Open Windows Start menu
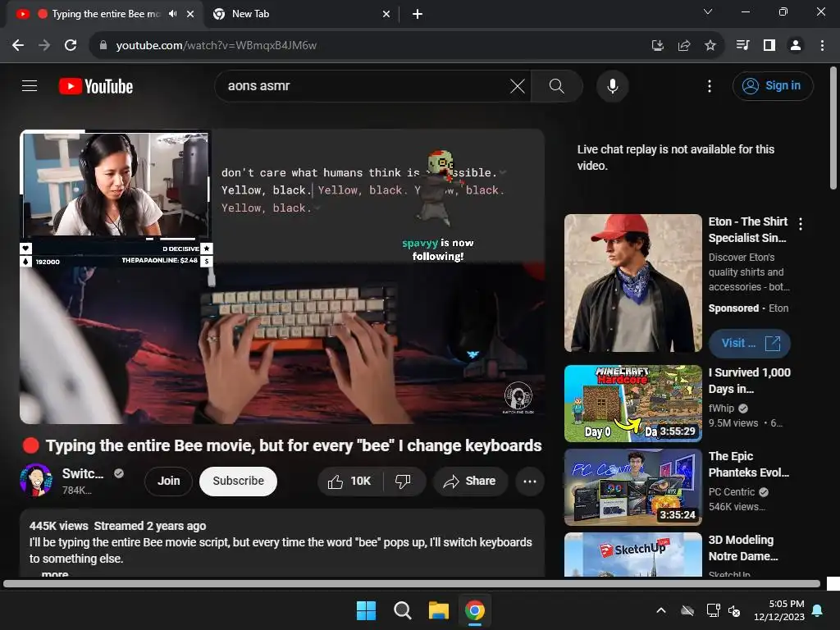 [367, 610]
